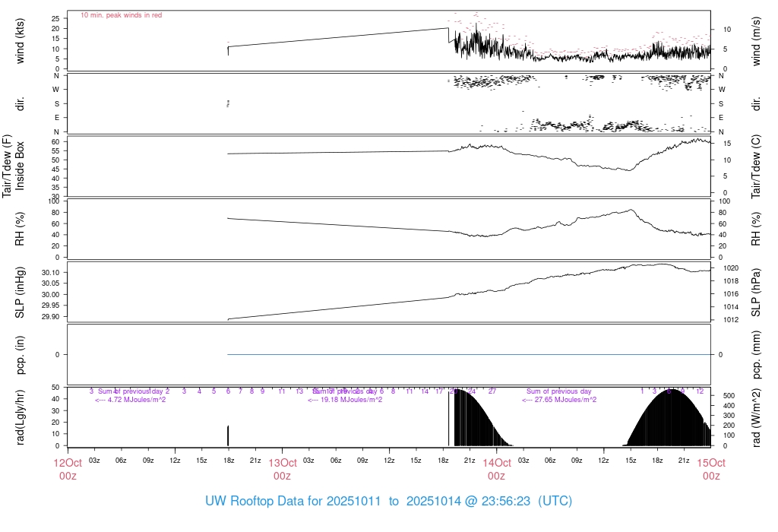Click the blue zero precipitation line
The width and height of the screenshot is (778, 532).
pos(469,354)
